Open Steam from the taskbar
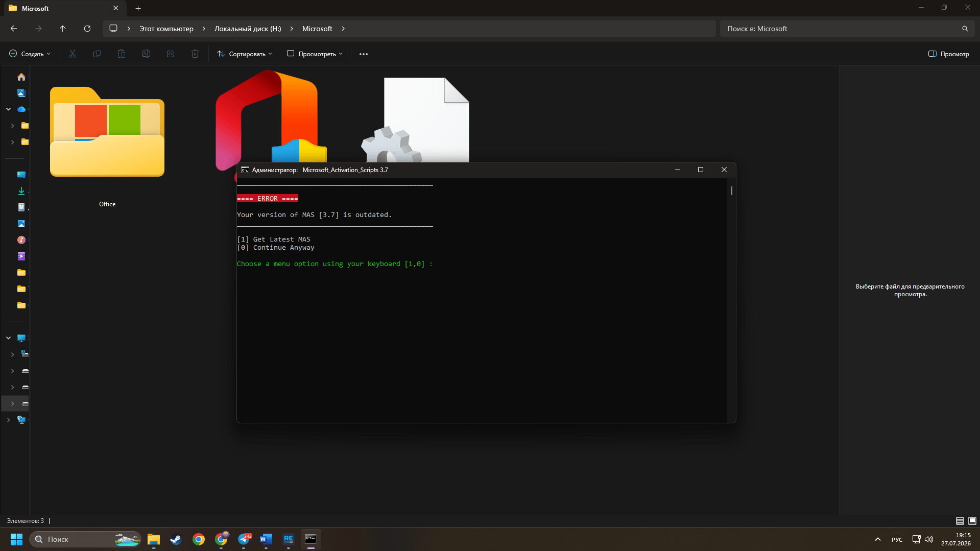980x551 pixels. tap(176, 539)
